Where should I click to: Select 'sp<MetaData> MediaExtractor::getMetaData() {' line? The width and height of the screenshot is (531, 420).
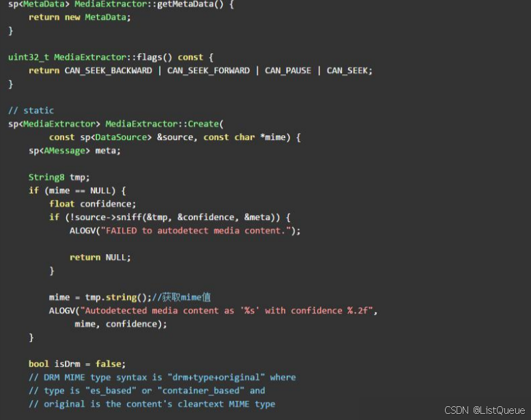tap(121, 4)
